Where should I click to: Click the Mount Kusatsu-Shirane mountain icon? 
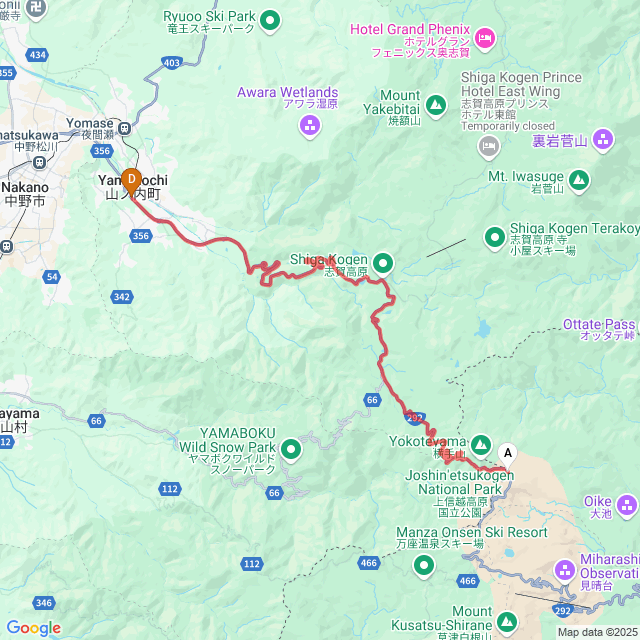pos(507,623)
